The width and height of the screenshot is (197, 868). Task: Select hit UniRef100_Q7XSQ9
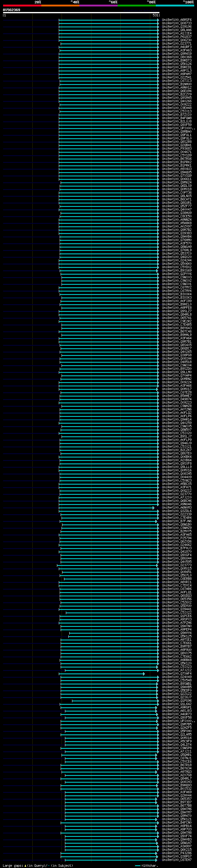pyautogui.click(x=177, y=176)
